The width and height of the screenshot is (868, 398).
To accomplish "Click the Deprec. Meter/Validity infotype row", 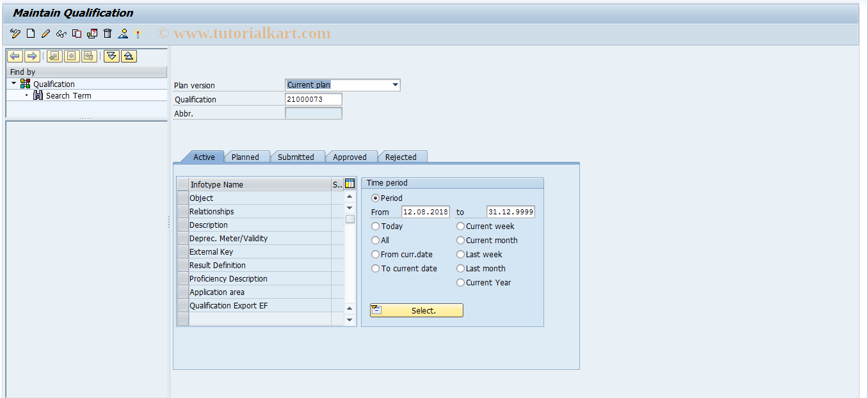I will (260, 238).
